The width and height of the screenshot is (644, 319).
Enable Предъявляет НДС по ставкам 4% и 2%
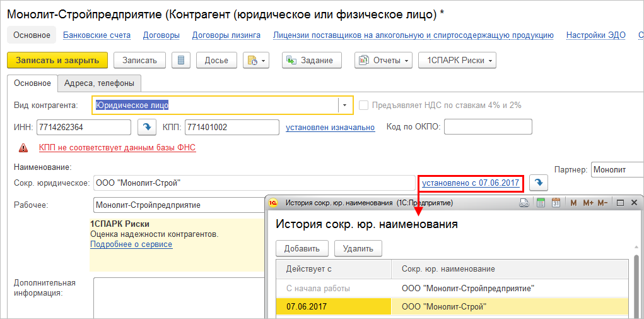[363, 105]
